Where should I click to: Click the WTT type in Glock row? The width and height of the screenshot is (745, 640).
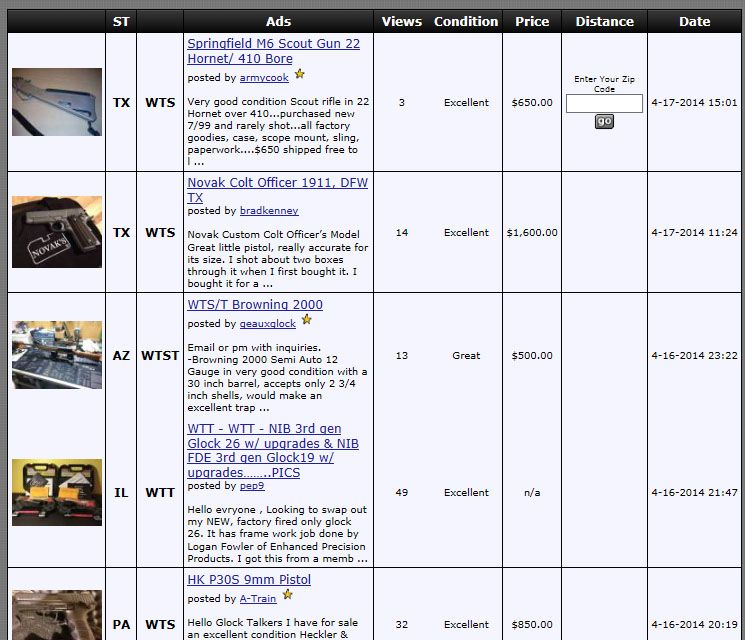[x=160, y=493]
